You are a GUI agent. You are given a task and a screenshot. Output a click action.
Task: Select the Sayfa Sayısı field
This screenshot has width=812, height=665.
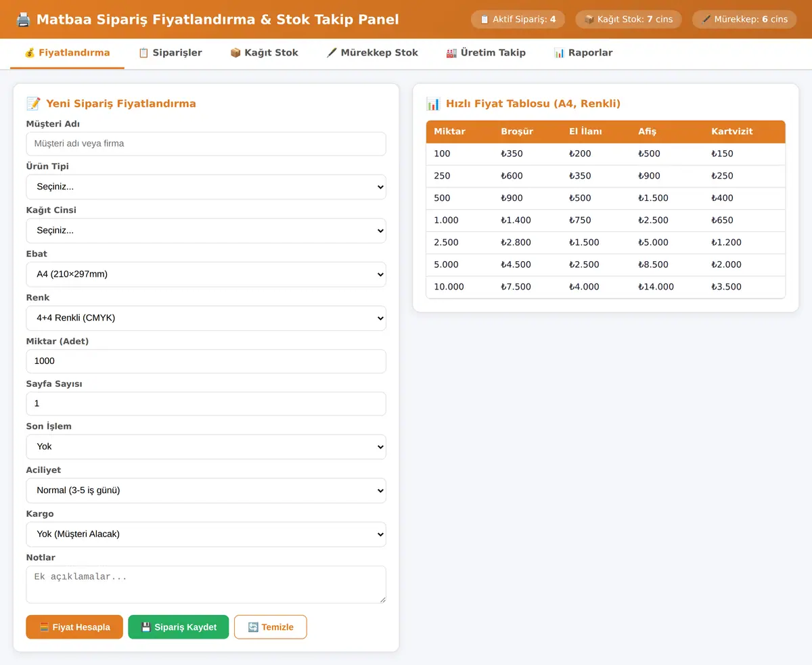click(206, 404)
